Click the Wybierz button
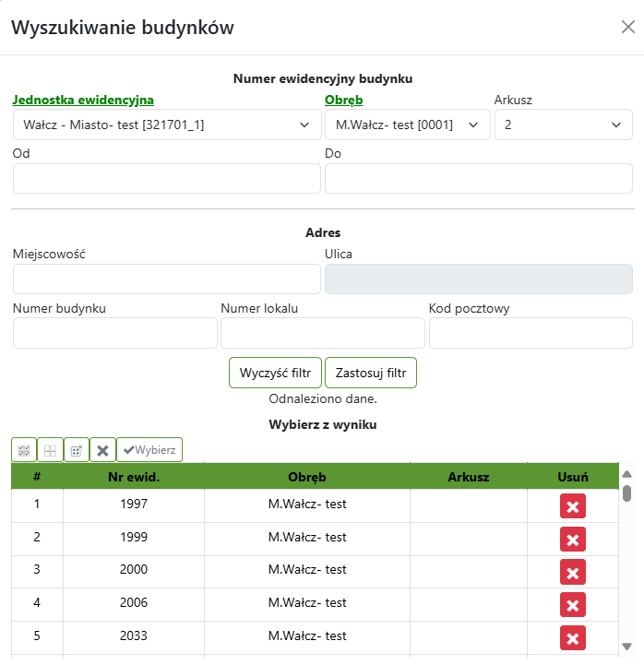Image resolution: width=644 pixels, height=665 pixels. tap(149, 450)
